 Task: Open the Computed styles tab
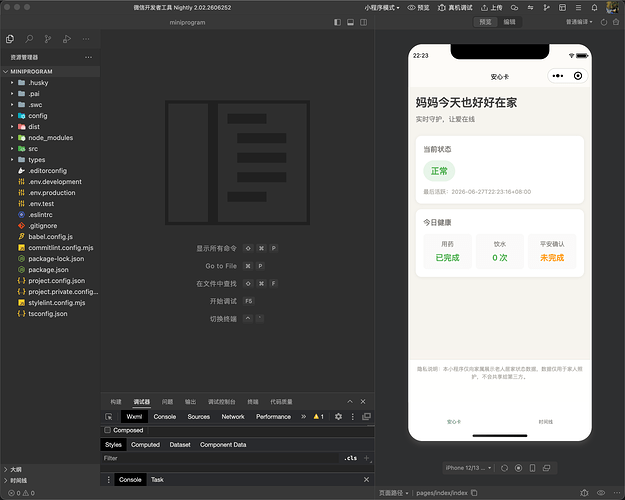145,445
